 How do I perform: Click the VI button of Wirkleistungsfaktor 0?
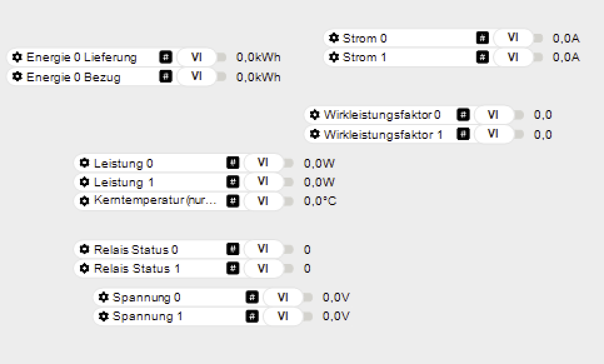[493, 114]
